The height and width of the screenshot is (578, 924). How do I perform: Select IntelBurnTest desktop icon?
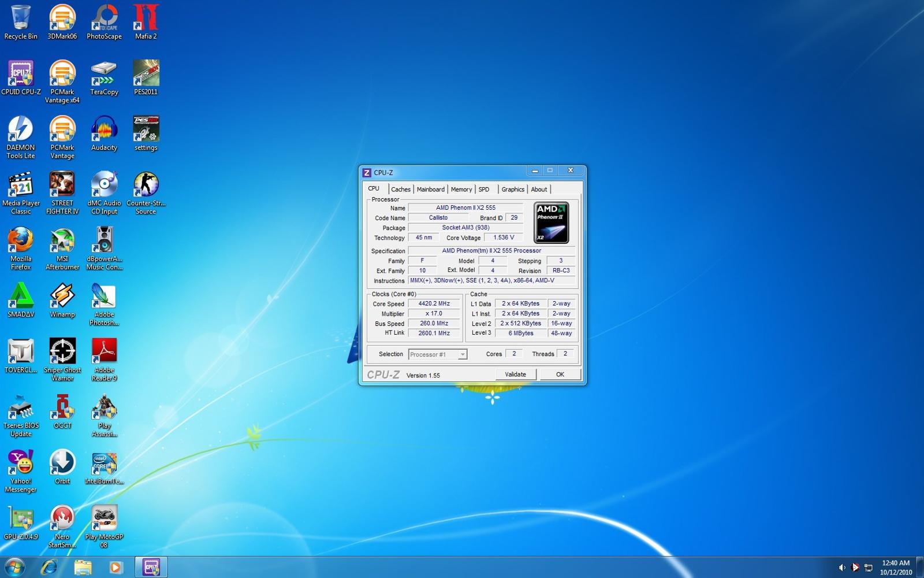coord(104,467)
